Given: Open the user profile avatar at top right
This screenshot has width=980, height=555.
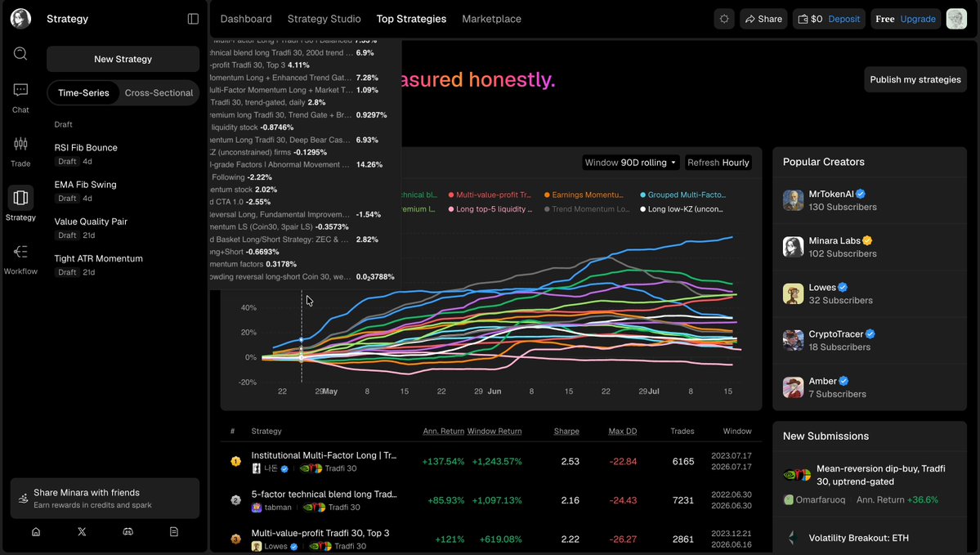Looking at the screenshot, I should (956, 19).
